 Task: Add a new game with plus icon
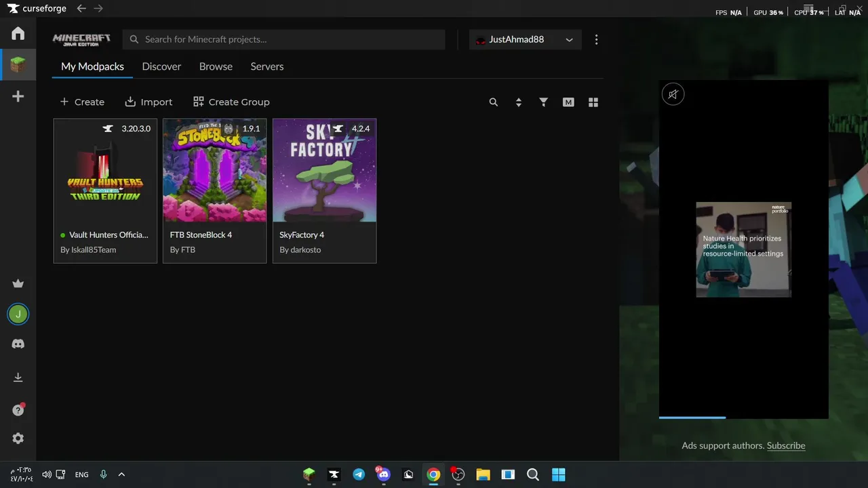pos(18,96)
